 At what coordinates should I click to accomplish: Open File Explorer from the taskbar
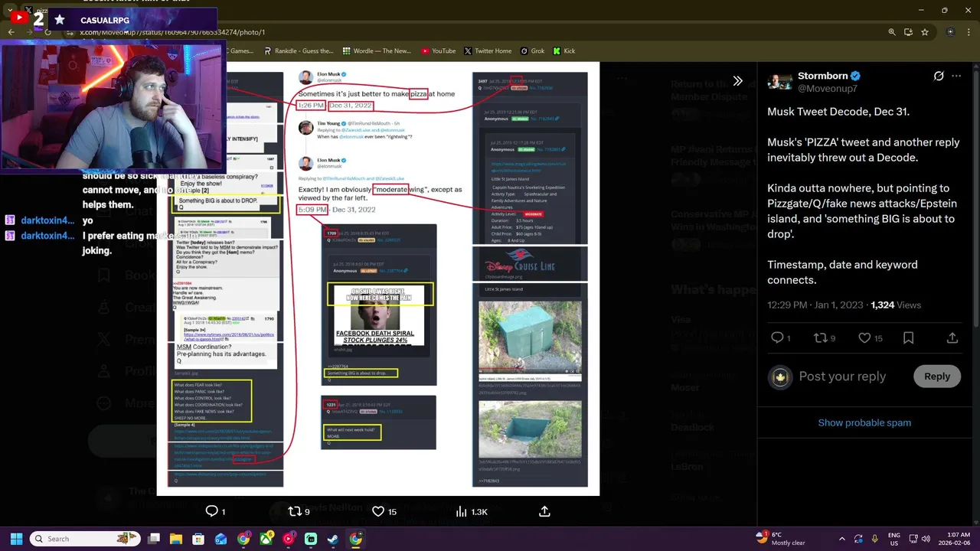tap(175, 539)
